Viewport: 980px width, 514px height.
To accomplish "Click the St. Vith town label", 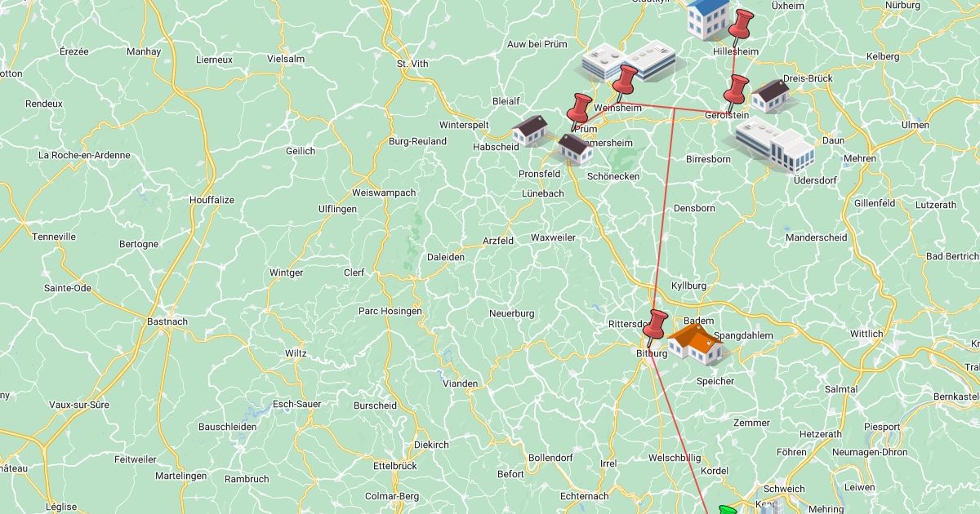I will point(412,63).
